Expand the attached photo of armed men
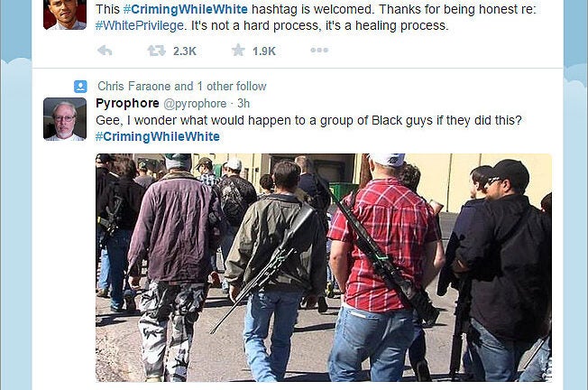This screenshot has width=588, height=390. tap(324, 267)
